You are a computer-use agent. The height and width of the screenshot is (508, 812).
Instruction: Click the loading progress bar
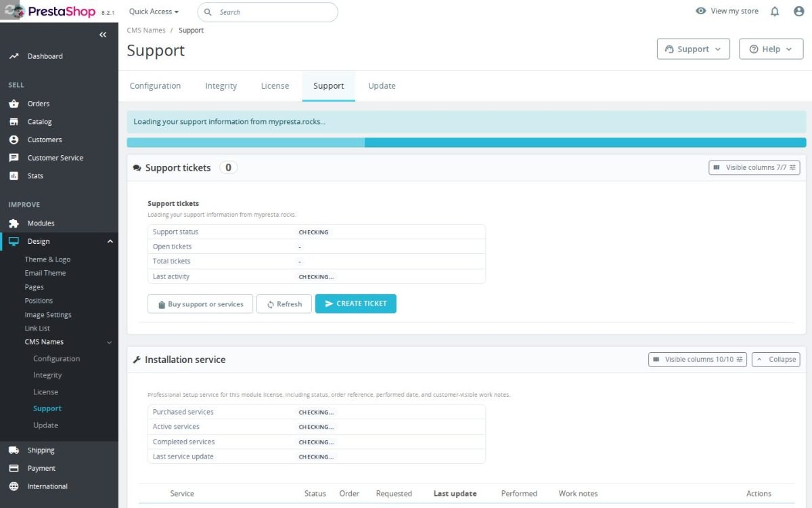pyautogui.click(x=466, y=143)
